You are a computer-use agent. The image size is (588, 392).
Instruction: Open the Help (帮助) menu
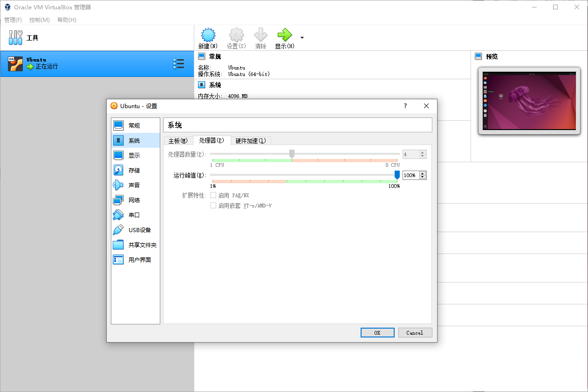pos(67,20)
